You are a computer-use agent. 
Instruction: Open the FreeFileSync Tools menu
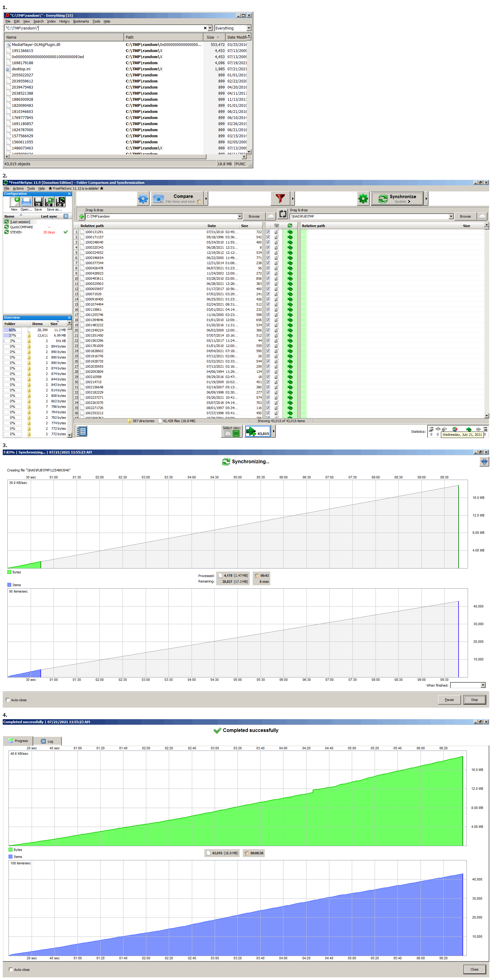pyautogui.click(x=31, y=189)
